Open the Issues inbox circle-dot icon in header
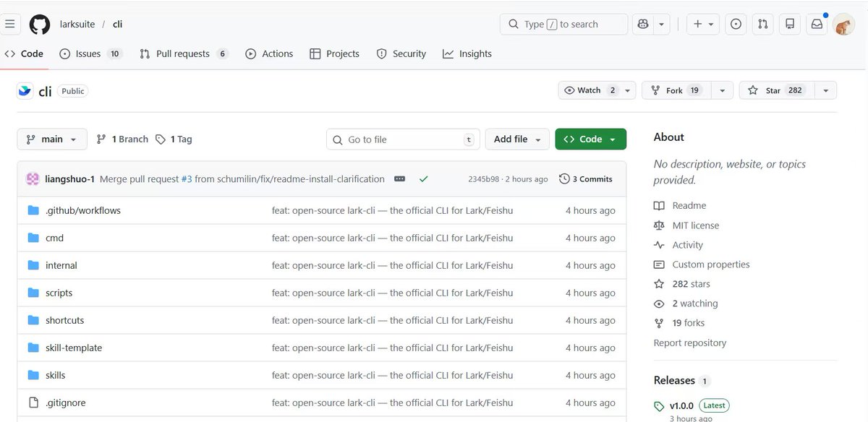 point(736,24)
